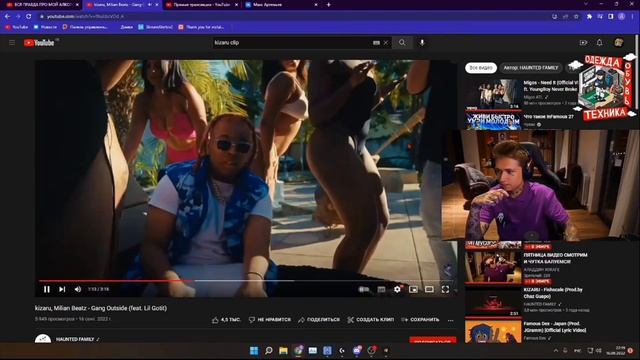Open KIZARU - Fishscale suggested video

[493, 301]
